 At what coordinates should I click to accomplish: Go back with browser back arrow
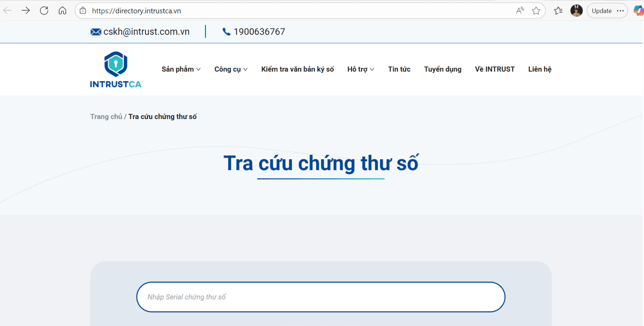7,11
